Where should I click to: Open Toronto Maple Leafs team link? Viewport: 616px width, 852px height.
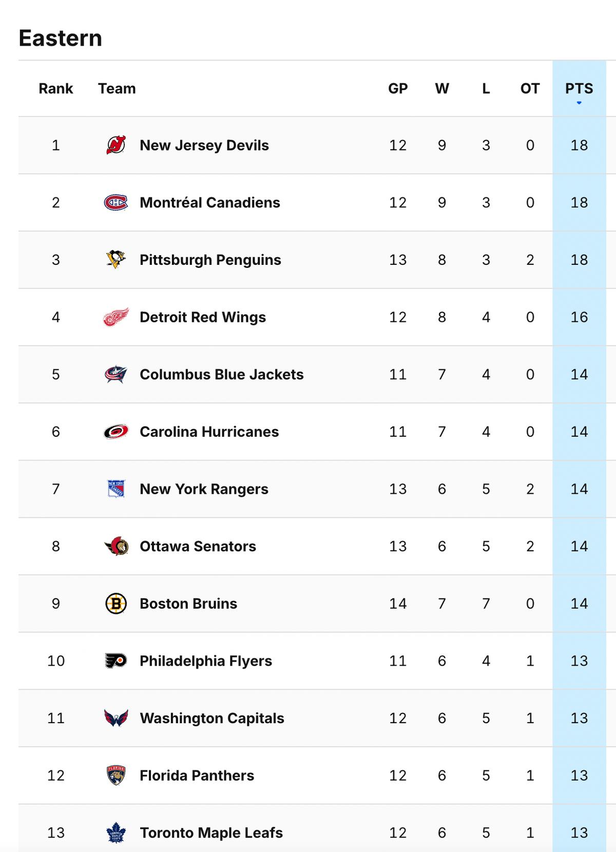click(x=211, y=832)
